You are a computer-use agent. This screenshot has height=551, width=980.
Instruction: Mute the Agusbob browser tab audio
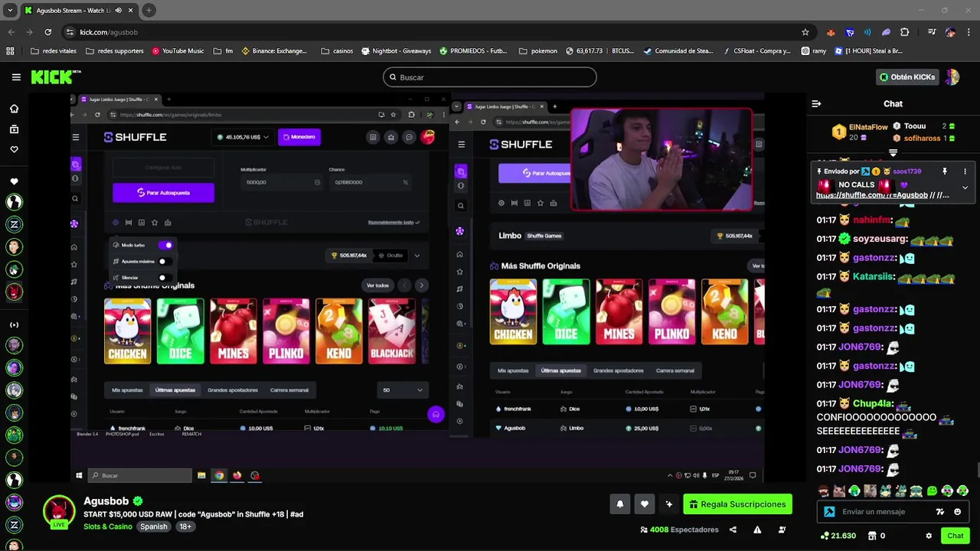(118, 11)
